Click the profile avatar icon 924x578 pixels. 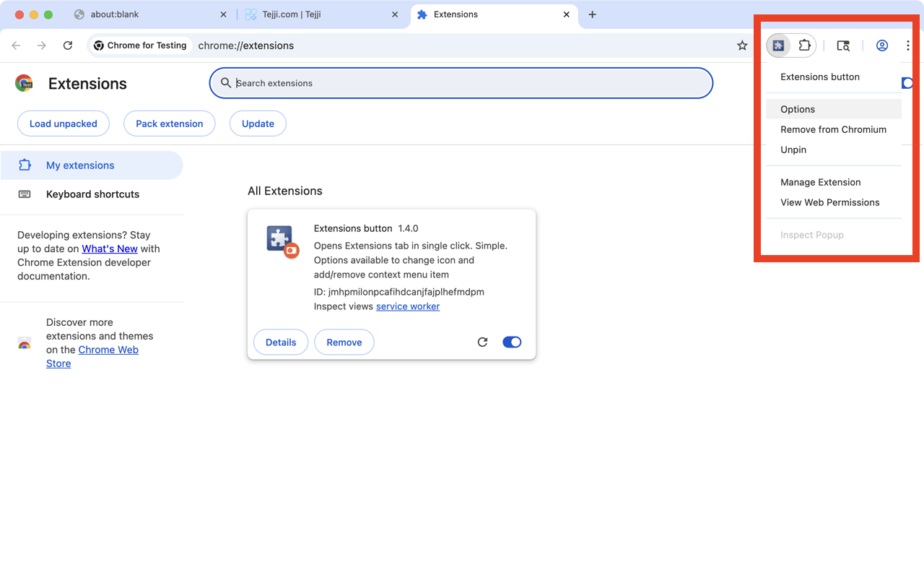click(881, 45)
